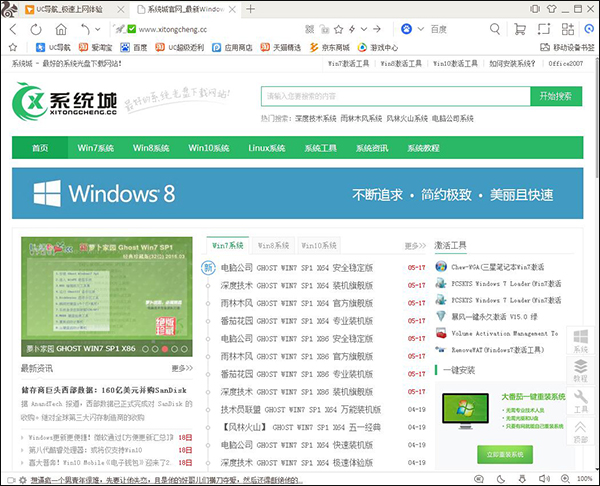This screenshot has height=486, width=600.
Task: Close the 系统城官网 tab
Action: (232, 9)
